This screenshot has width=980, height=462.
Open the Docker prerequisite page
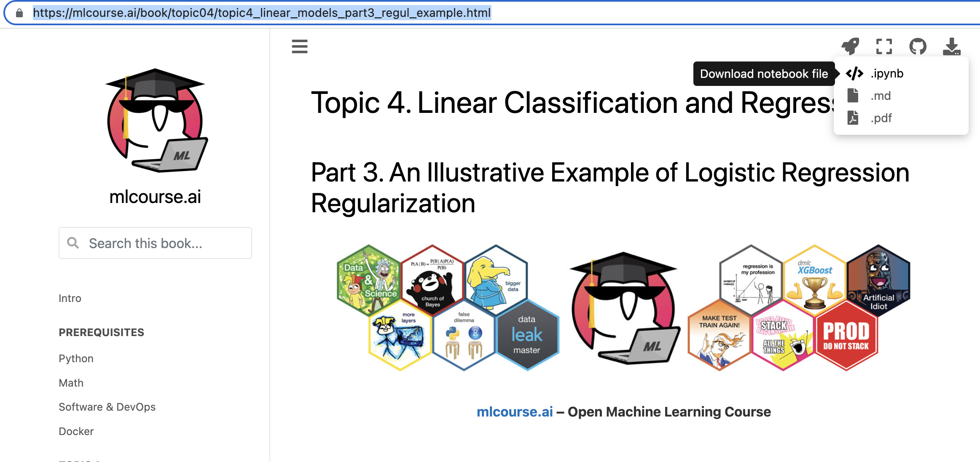pyautogui.click(x=76, y=431)
